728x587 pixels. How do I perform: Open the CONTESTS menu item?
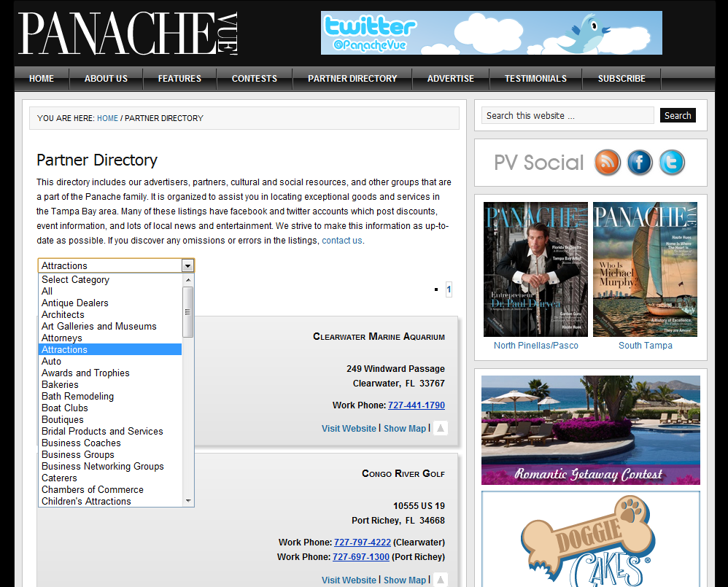tap(255, 79)
